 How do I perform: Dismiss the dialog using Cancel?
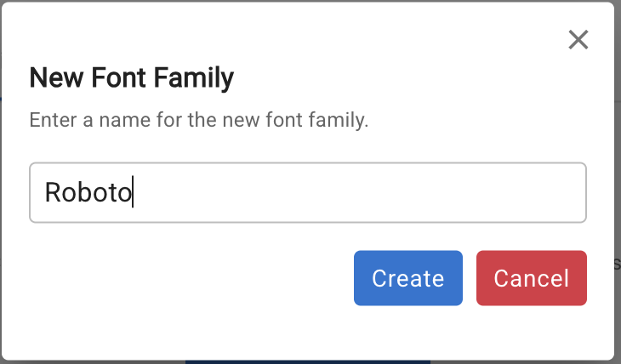click(531, 278)
